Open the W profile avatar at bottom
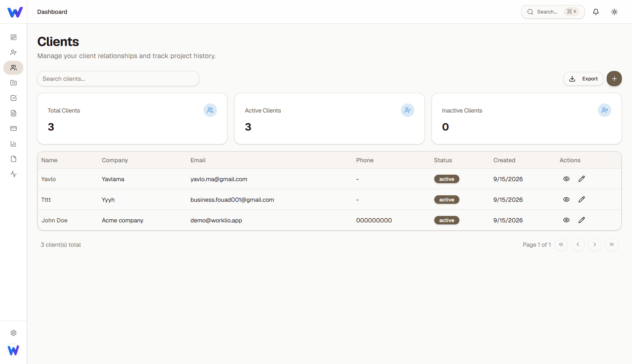This screenshot has width=632, height=364. tap(14, 350)
